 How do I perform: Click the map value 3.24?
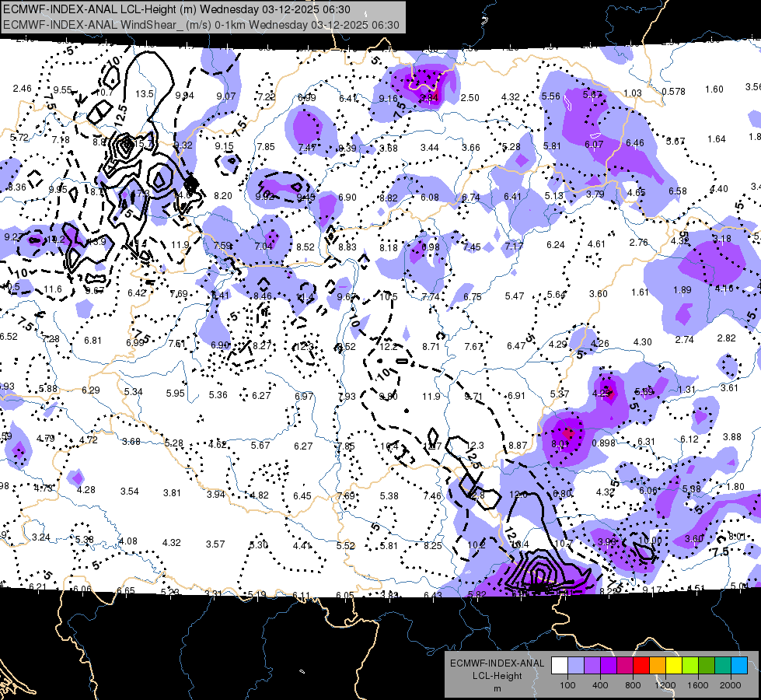pyautogui.click(x=40, y=537)
